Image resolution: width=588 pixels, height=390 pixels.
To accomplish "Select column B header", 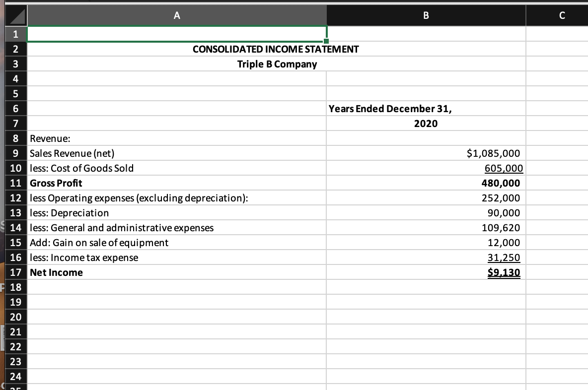I will pos(425,15).
